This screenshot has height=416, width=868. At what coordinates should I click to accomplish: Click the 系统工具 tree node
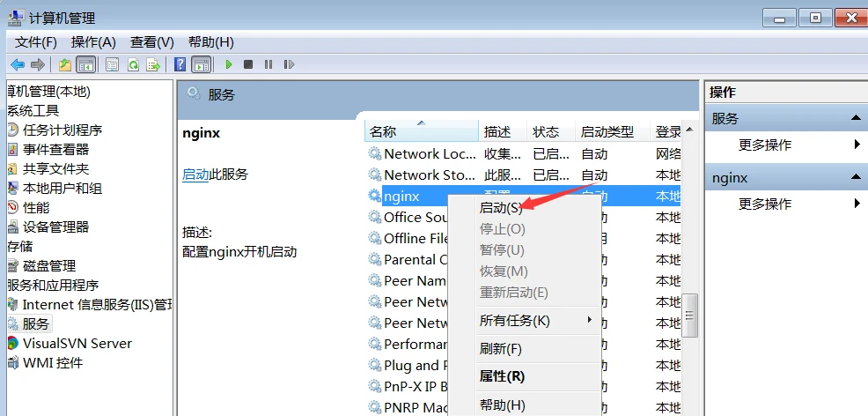pyautogui.click(x=33, y=111)
